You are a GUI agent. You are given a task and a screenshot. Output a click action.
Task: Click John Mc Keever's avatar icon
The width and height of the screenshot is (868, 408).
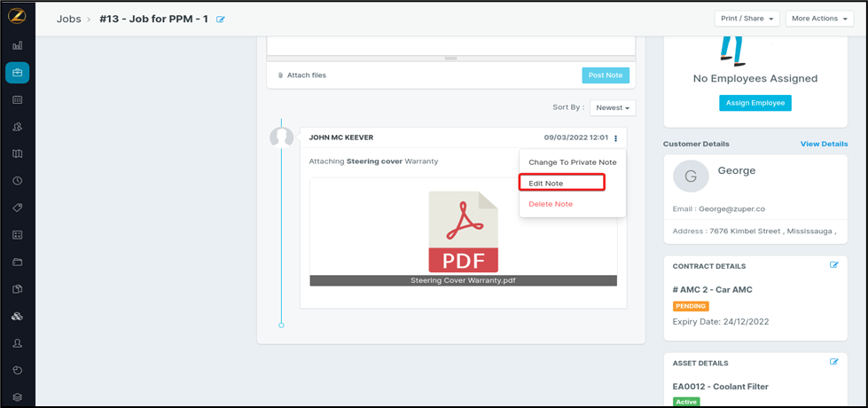click(281, 137)
